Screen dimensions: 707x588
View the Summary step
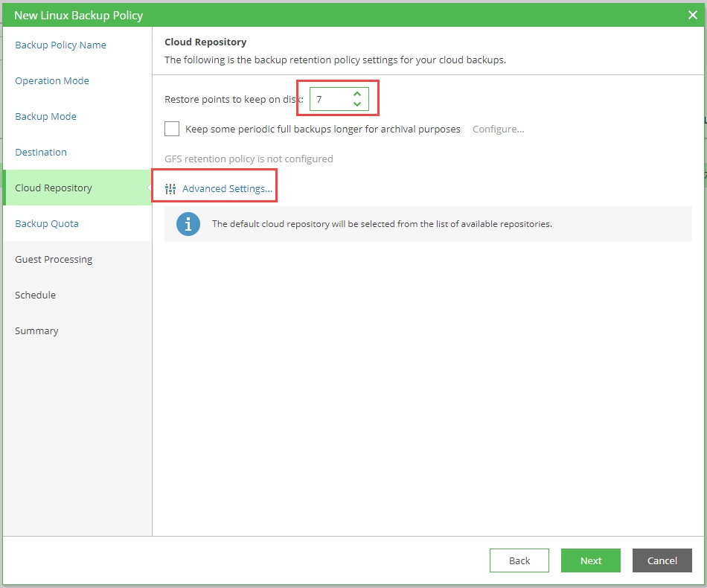pyautogui.click(x=36, y=331)
